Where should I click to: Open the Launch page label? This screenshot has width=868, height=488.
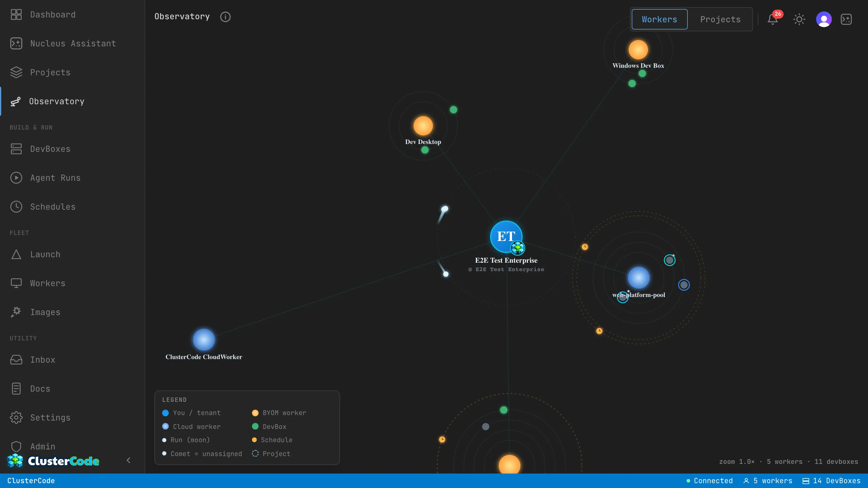point(46,254)
